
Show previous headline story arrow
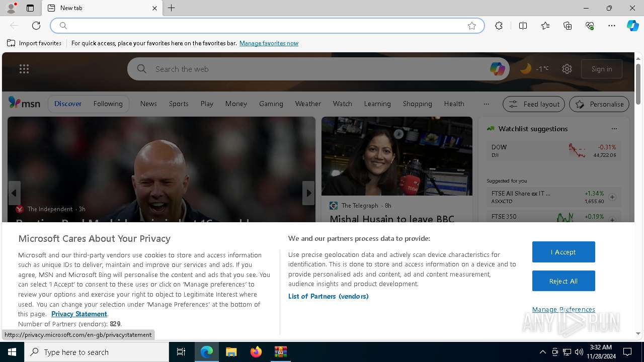(14, 193)
